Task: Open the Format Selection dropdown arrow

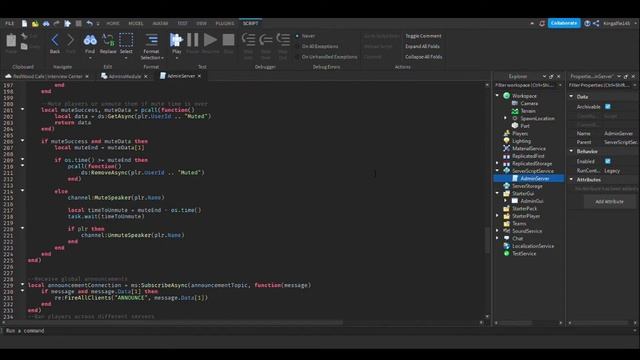Action: [x=162, y=58]
